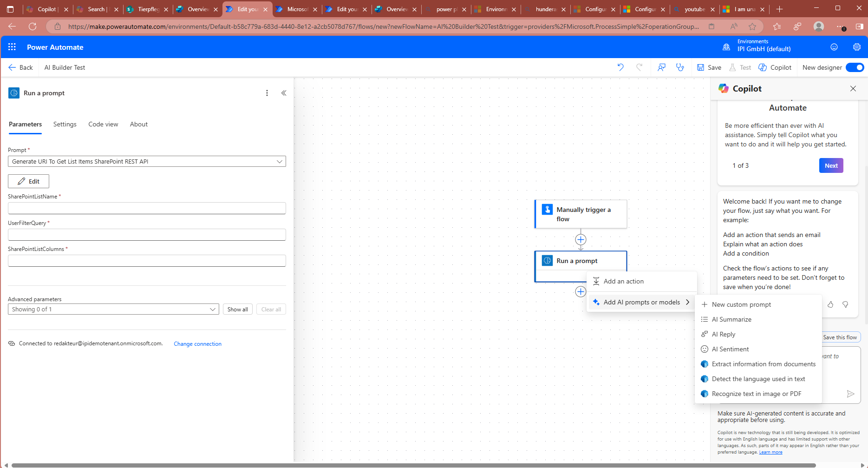Screen dimensions: 868x468
Task: Open the Learn more link in Copilot disclaimer
Action: [x=770, y=452]
